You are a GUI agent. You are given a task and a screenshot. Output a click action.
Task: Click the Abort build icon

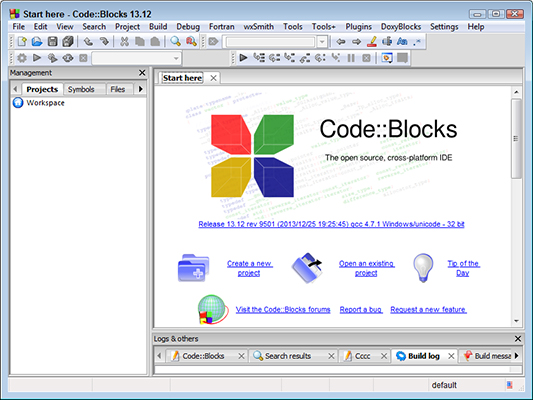(x=83, y=58)
